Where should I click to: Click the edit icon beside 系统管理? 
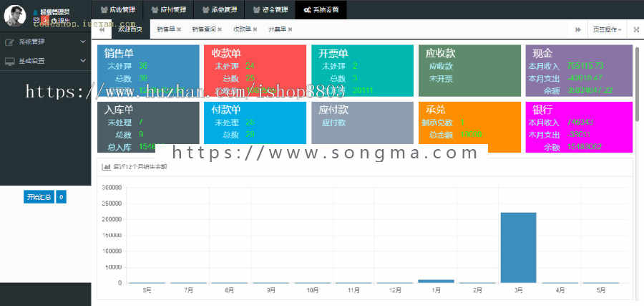[x=9, y=42]
